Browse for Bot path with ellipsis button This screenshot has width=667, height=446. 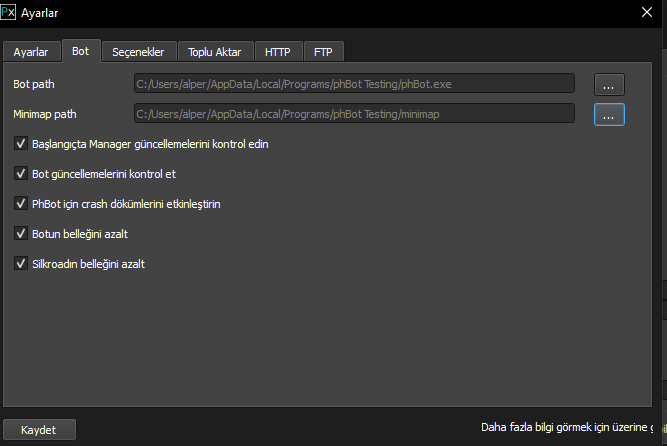coord(609,84)
